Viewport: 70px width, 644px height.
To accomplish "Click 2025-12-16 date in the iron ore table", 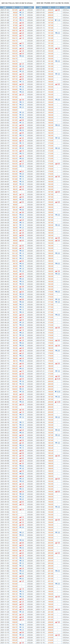I will pyautogui.click(x=5, y=642).
